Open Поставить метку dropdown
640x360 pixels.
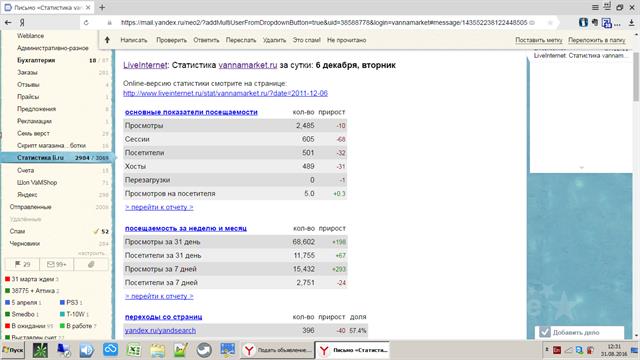(x=539, y=40)
